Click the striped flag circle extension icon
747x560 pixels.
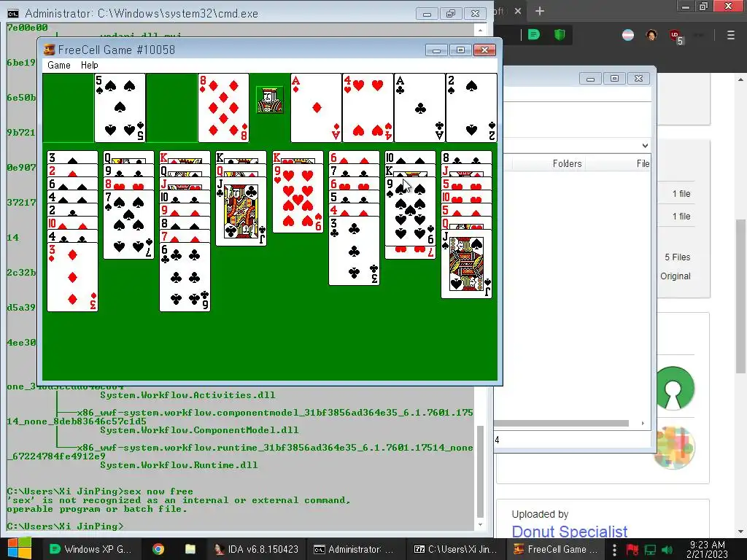(x=628, y=35)
